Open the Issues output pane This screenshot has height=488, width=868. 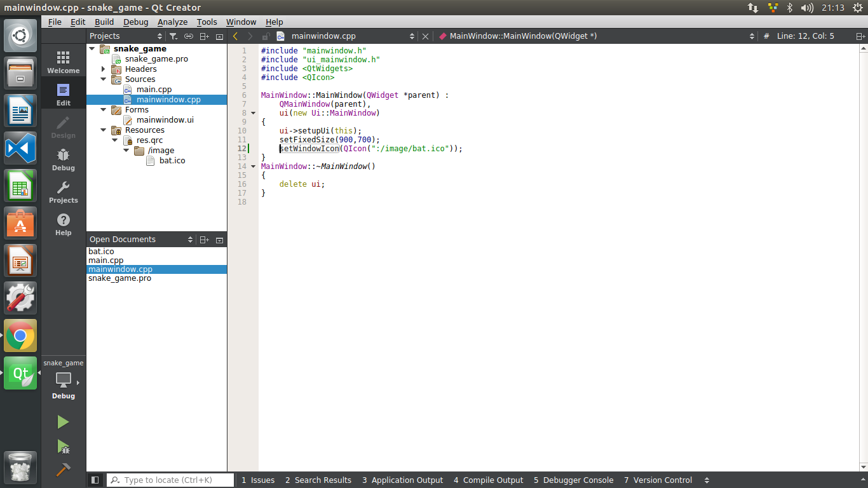pos(258,480)
